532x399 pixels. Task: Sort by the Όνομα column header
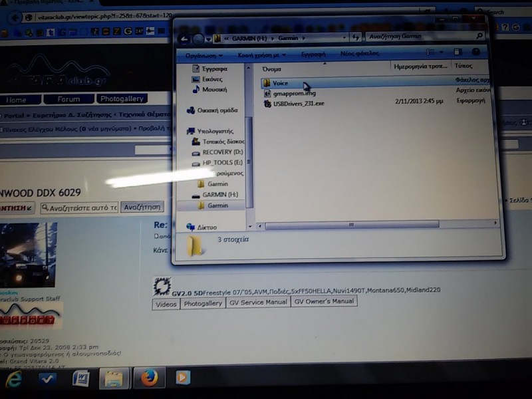pyautogui.click(x=271, y=69)
